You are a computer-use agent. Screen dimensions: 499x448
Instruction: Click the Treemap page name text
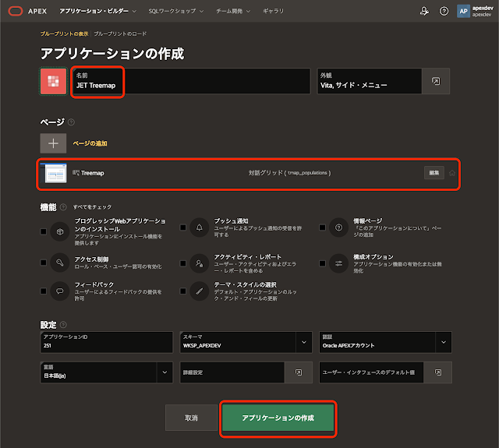click(93, 173)
